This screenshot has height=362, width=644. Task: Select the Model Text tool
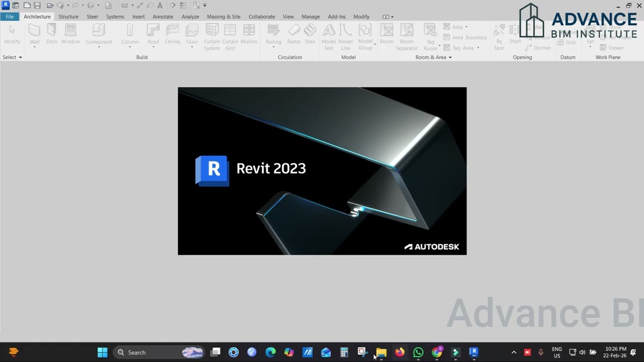[x=329, y=37]
